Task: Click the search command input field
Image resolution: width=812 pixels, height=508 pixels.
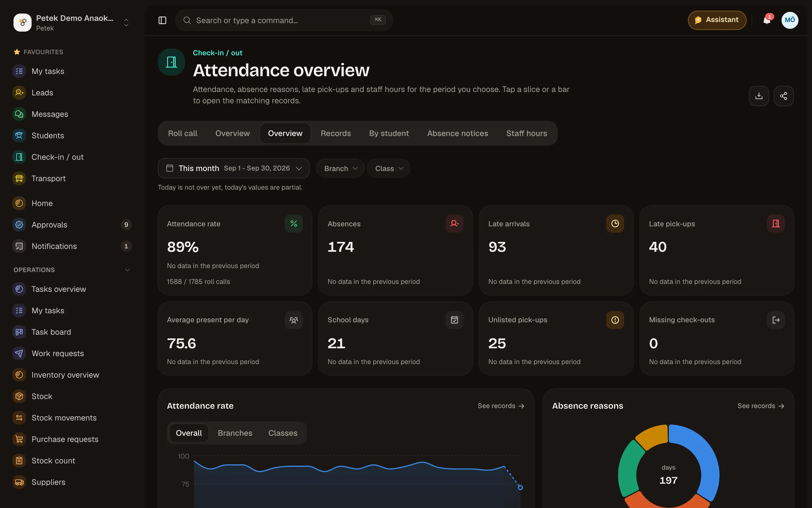Action: click(284, 21)
